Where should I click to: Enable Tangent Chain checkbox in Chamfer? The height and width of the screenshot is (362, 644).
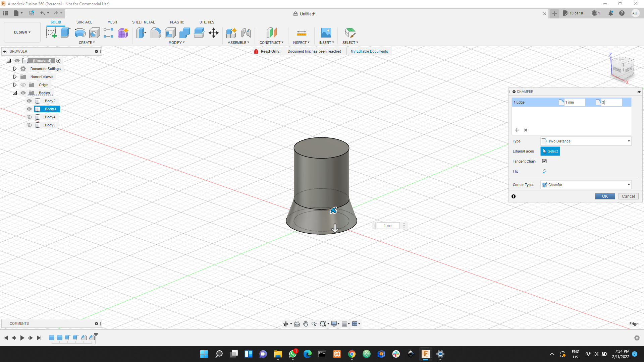[544, 161]
